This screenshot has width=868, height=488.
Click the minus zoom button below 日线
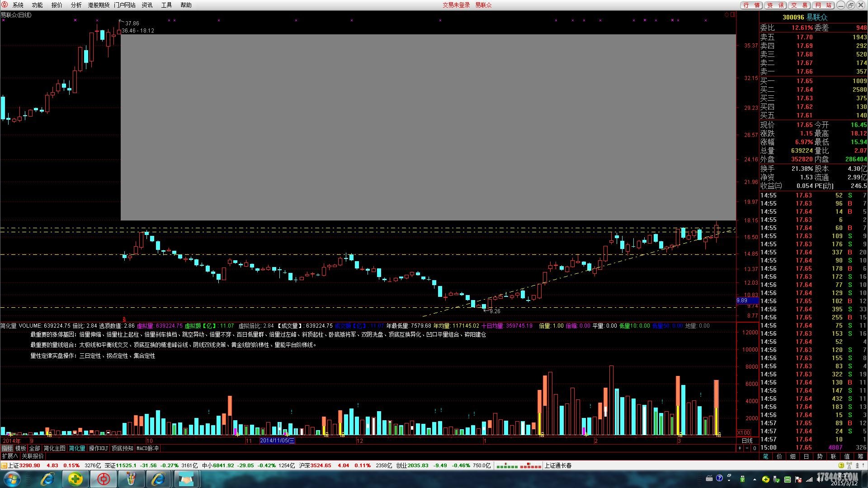(747, 448)
